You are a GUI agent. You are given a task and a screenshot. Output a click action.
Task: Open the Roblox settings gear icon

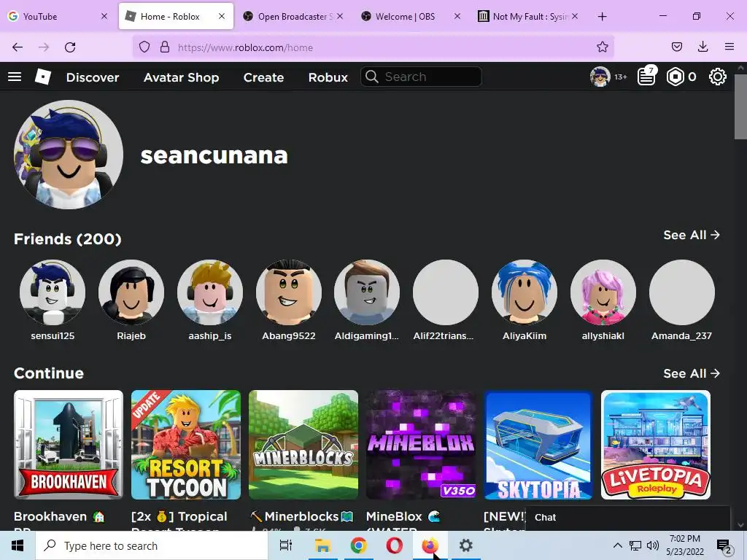pyautogui.click(x=718, y=77)
